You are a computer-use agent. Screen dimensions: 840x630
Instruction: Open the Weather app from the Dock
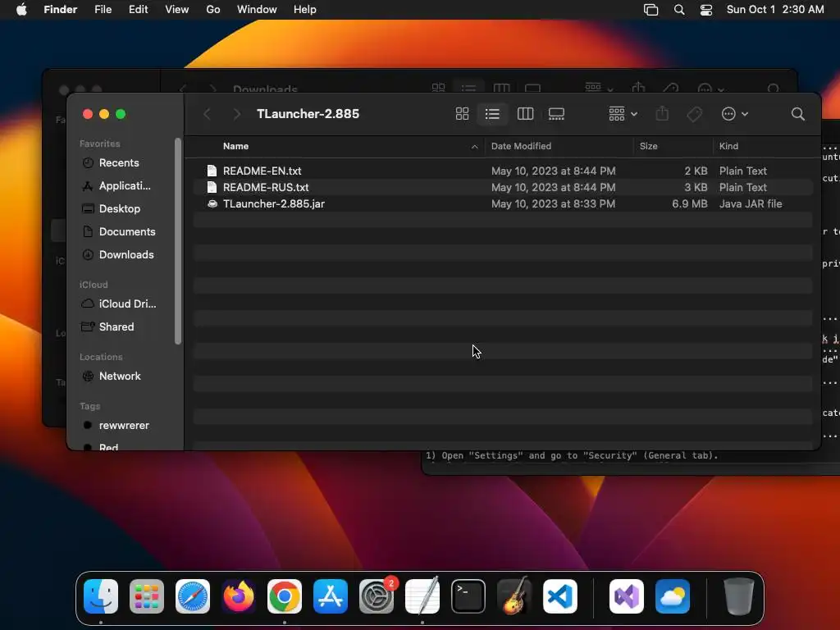(673, 596)
